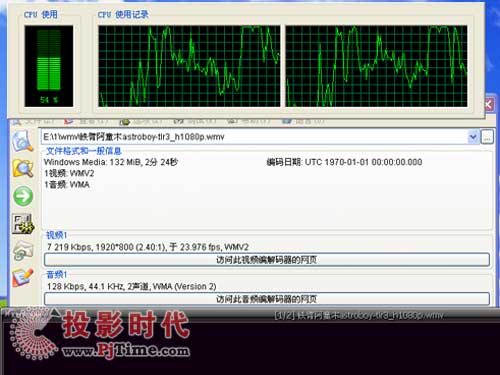Click the notepad with pencil icon

click(23, 278)
